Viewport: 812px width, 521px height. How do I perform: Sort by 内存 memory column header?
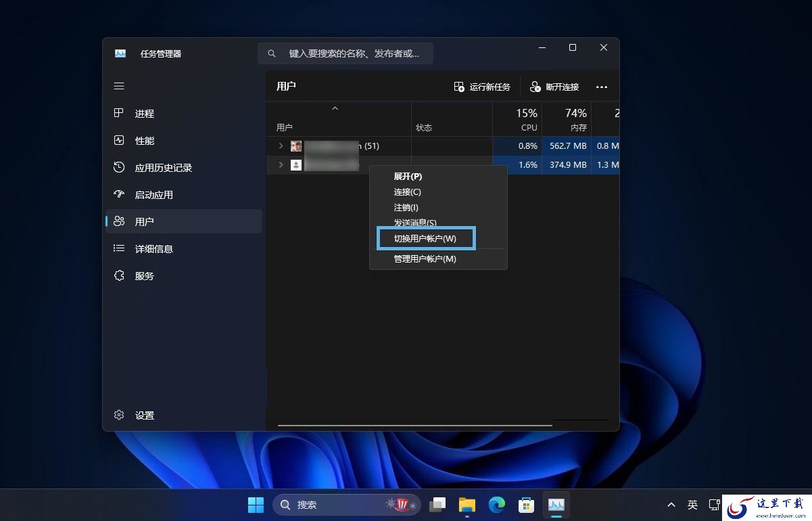[567, 119]
